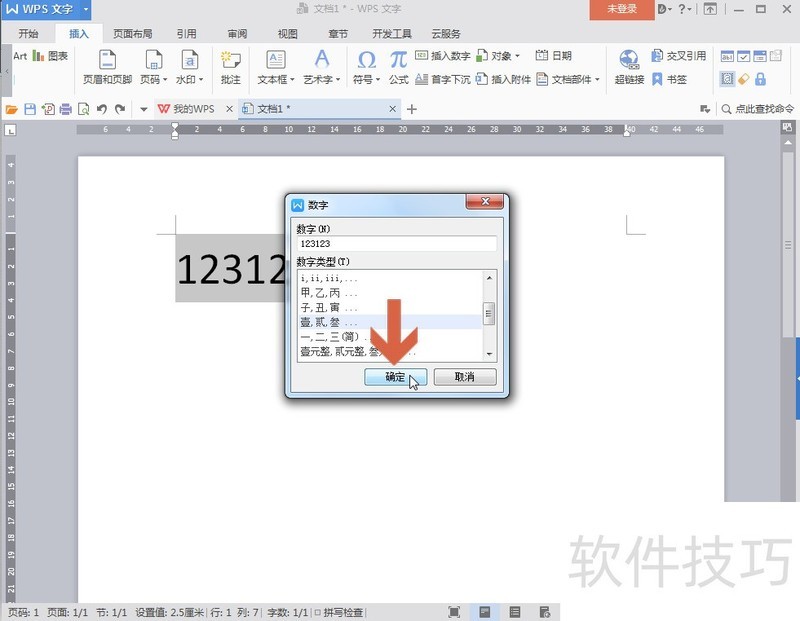The width and height of the screenshot is (800, 621).
Task: Click the eraser reset form fields icon
Action: [744, 79]
